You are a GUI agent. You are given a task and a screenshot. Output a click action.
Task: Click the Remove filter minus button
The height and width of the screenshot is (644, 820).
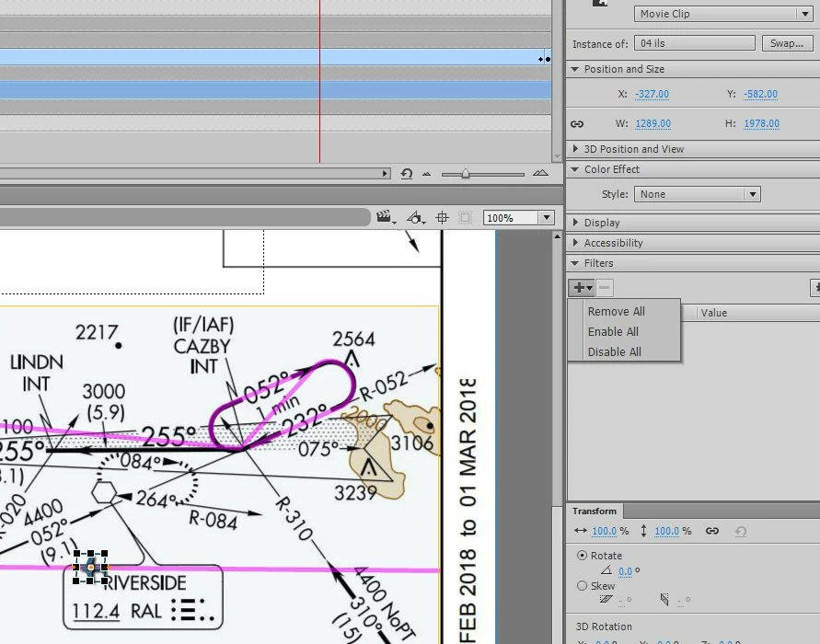[604, 287]
